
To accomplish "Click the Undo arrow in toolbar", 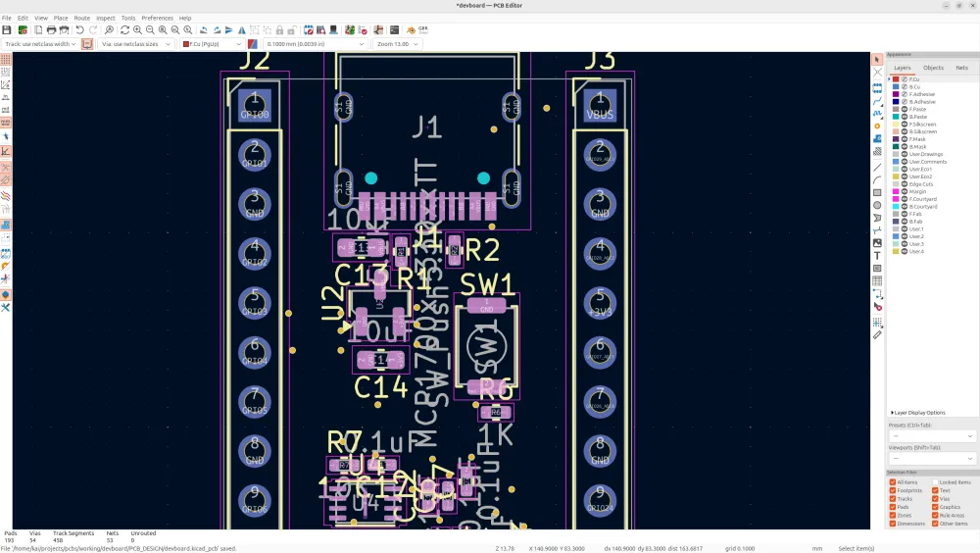I will coord(79,30).
